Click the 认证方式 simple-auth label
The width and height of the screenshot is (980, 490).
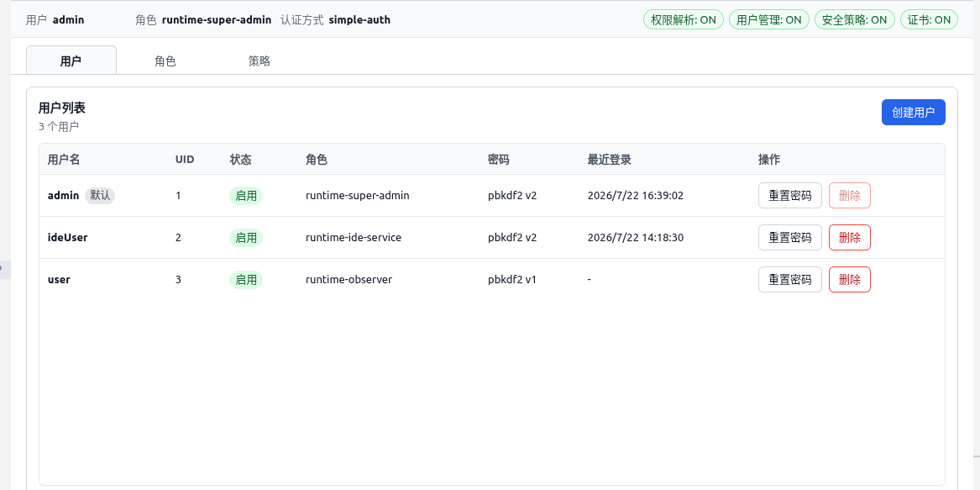click(x=335, y=19)
